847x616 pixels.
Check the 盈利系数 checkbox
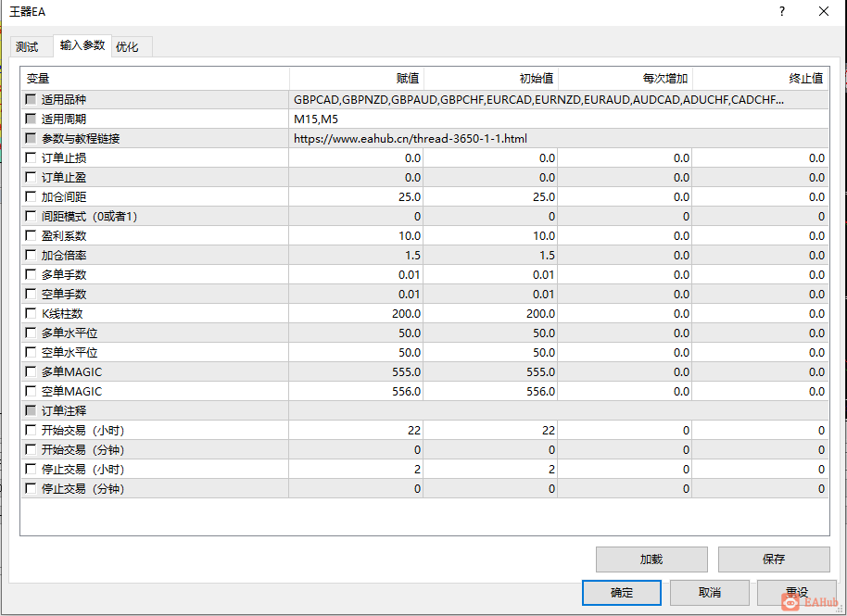click(31, 235)
